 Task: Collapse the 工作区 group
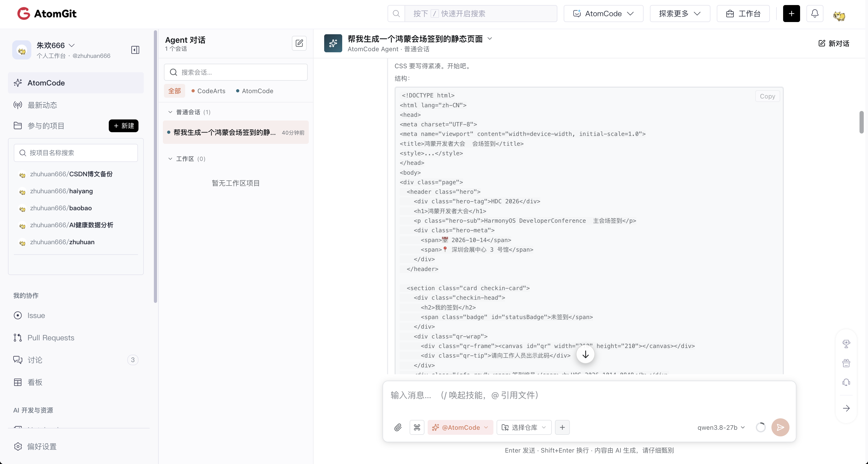pyautogui.click(x=170, y=158)
